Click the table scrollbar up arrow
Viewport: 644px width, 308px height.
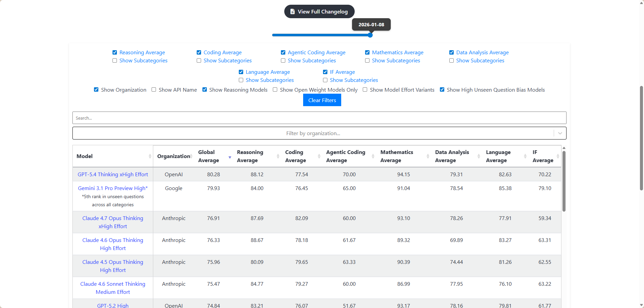tap(564, 148)
